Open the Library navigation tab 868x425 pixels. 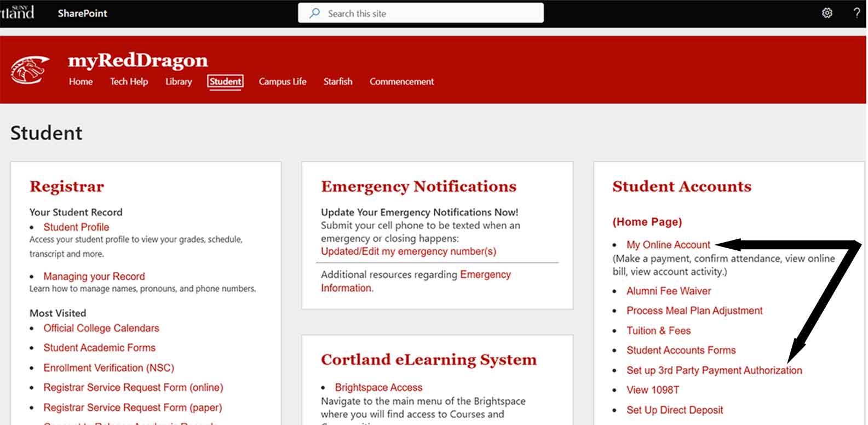click(x=179, y=82)
